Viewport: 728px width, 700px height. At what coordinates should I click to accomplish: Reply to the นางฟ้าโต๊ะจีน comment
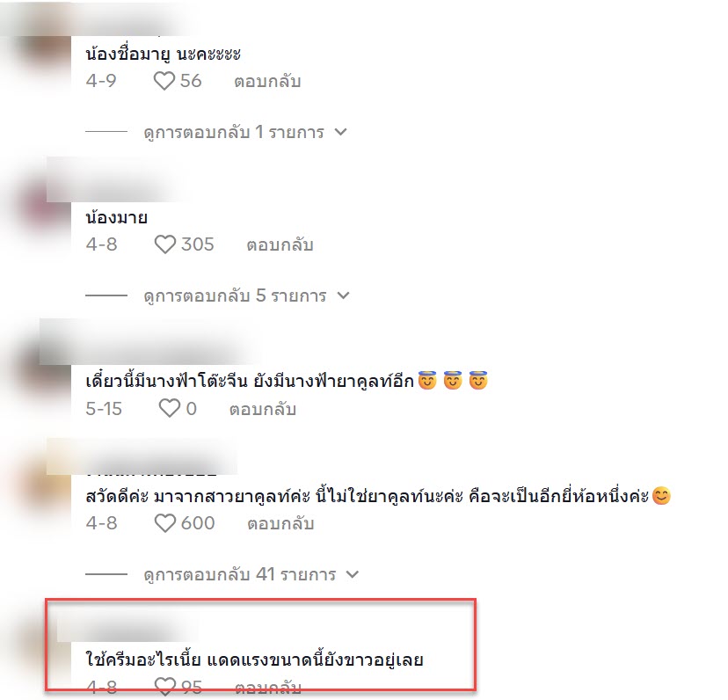point(263,410)
